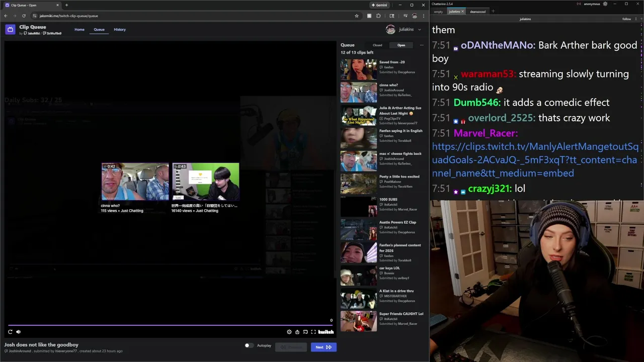Set queue to Closed
This screenshot has width=644, height=362.
pos(377,45)
